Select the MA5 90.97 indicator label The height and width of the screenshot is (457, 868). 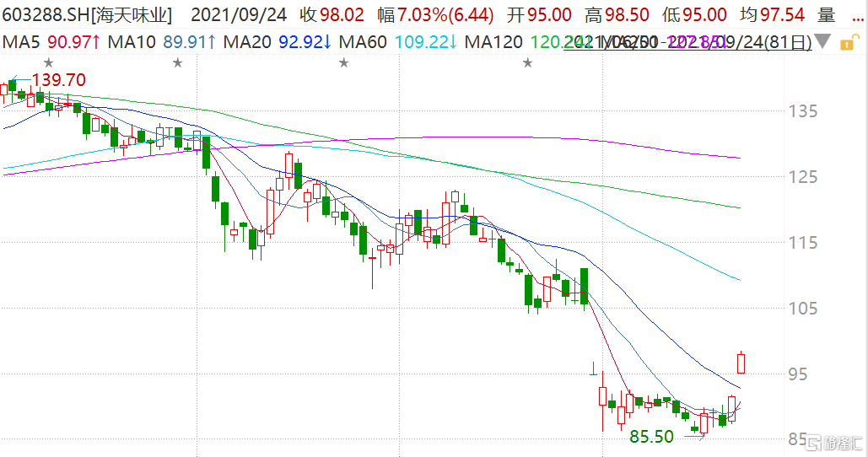[x=51, y=41]
